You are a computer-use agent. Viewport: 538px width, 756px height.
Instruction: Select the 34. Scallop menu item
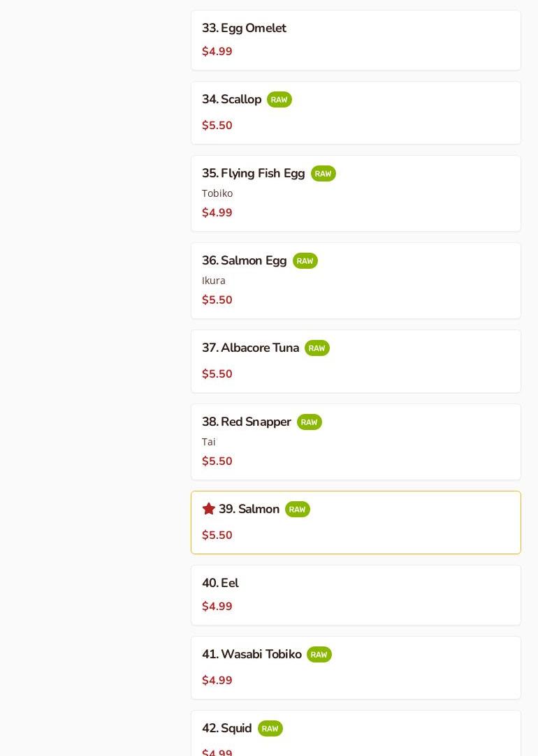(231, 100)
